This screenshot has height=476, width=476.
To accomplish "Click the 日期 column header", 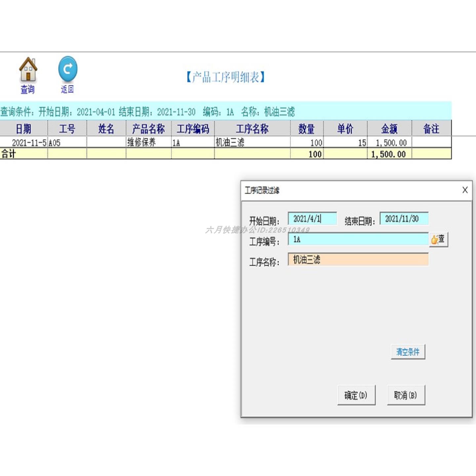I will [x=24, y=128].
